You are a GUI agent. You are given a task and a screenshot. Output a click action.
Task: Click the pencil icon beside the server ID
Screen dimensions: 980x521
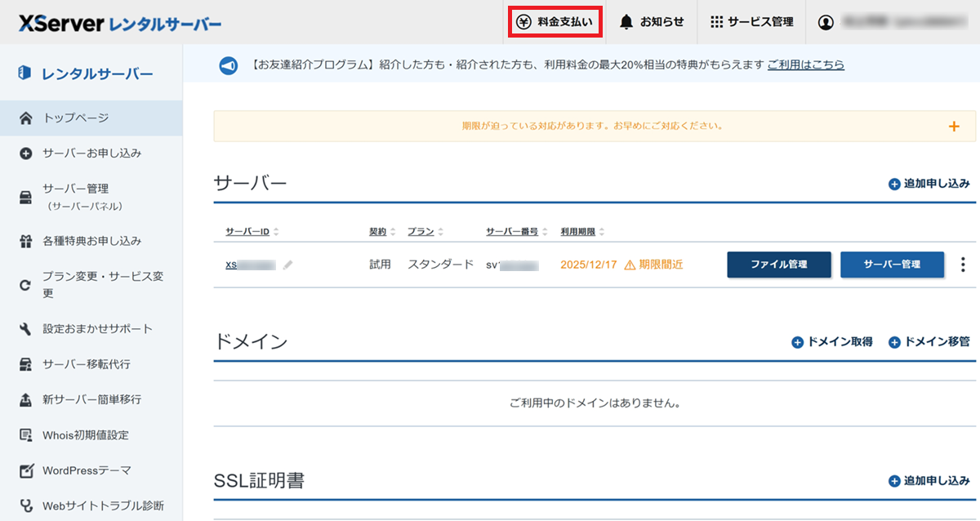287,265
